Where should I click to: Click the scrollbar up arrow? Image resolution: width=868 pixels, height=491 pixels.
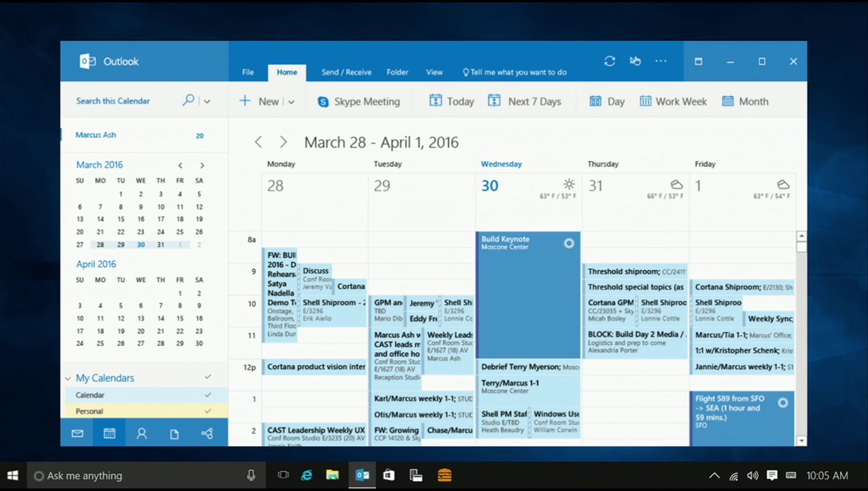coord(801,236)
